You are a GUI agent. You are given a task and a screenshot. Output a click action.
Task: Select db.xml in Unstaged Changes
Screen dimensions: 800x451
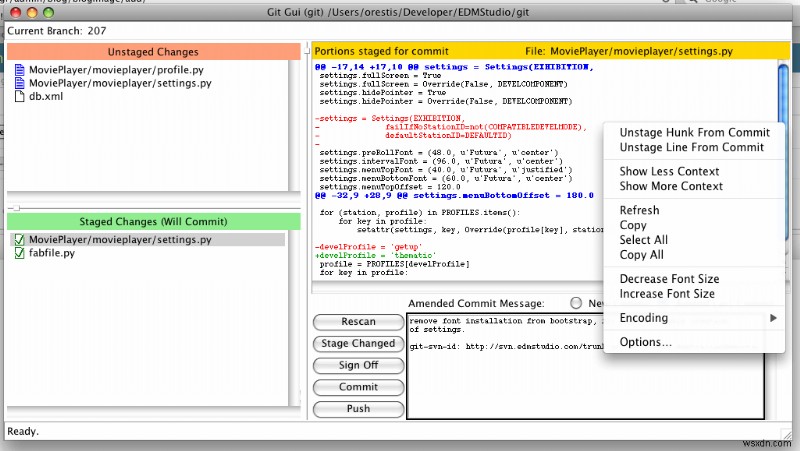pos(46,96)
